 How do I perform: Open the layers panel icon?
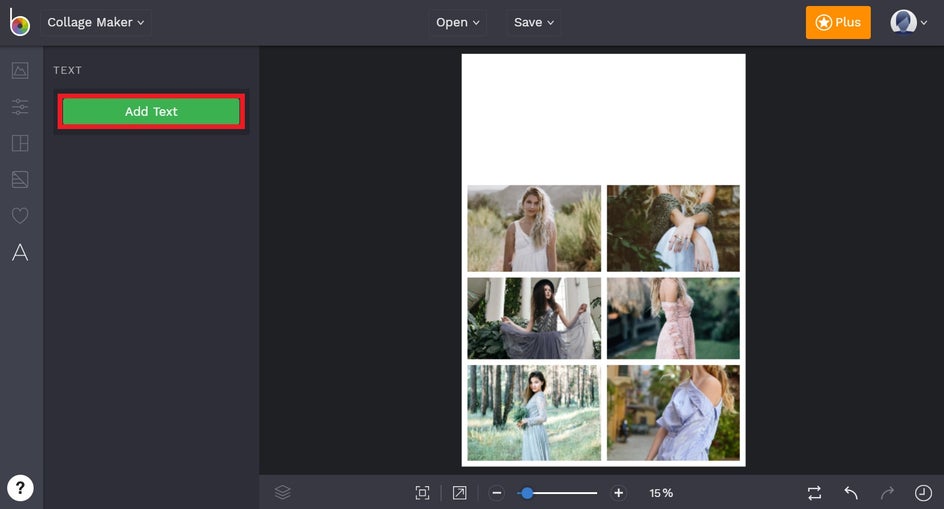click(x=283, y=493)
